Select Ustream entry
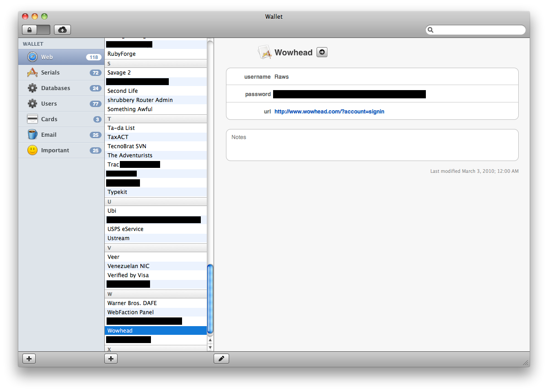Screen dimensions: 548x392 tap(156, 238)
